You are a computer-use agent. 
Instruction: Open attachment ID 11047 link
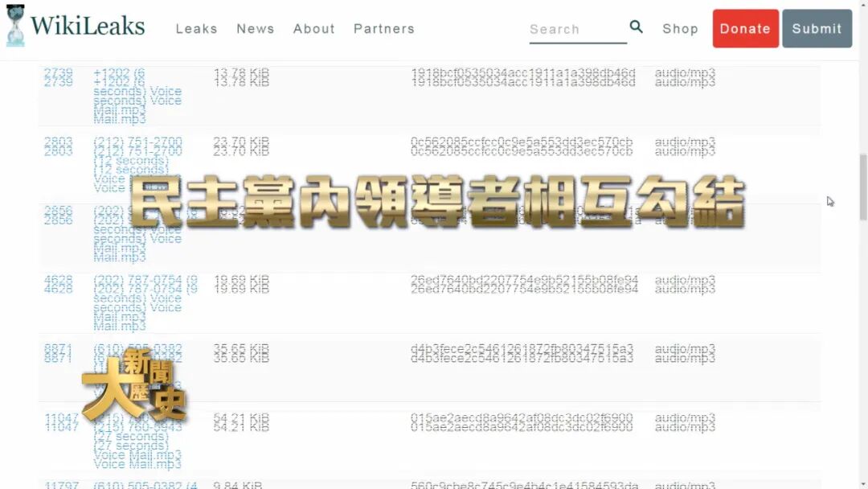tap(61, 422)
